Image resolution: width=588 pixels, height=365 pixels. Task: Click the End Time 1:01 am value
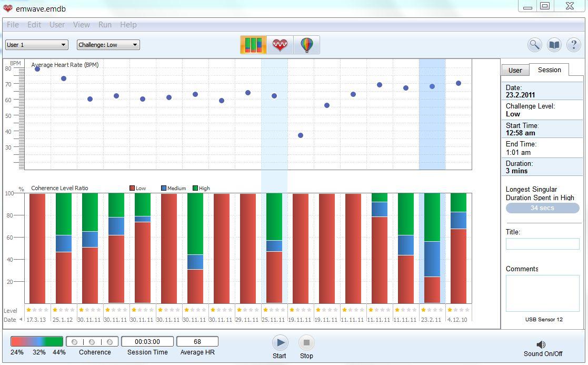coord(518,152)
